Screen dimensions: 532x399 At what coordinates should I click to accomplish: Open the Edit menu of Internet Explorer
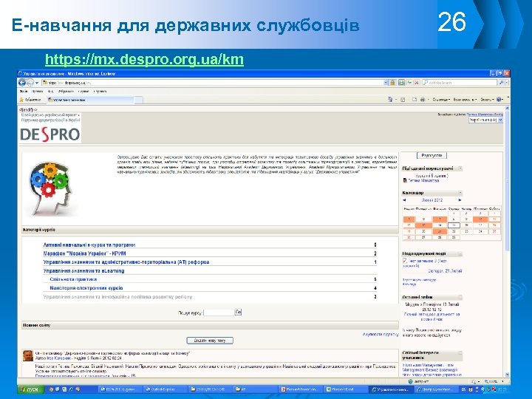point(38,92)
